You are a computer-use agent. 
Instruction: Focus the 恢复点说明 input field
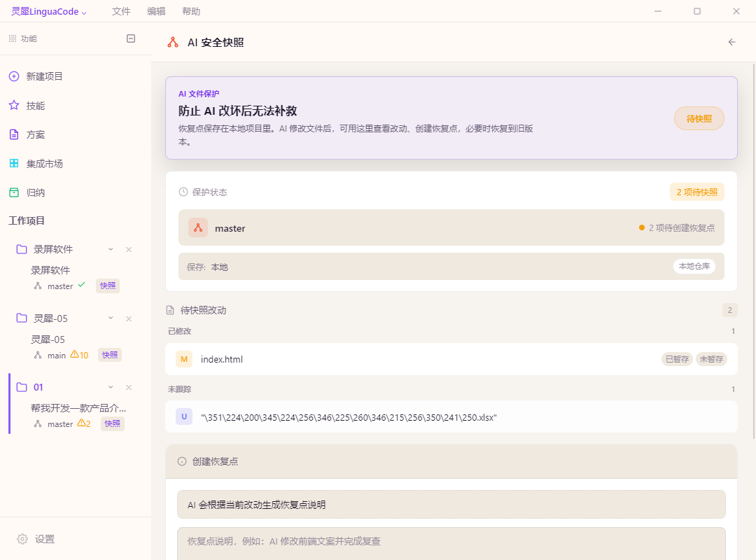tap(451, 544)
